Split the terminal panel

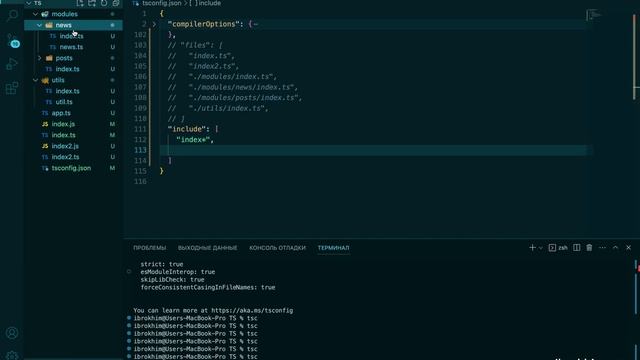click(576, 247)
